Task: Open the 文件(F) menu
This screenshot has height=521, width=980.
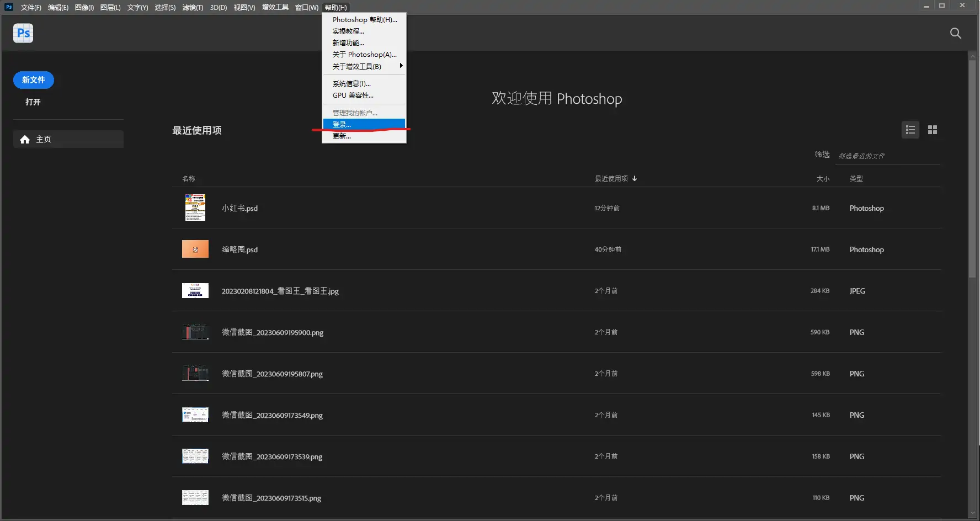Action: pyautogui.click(x=30, y=7)
